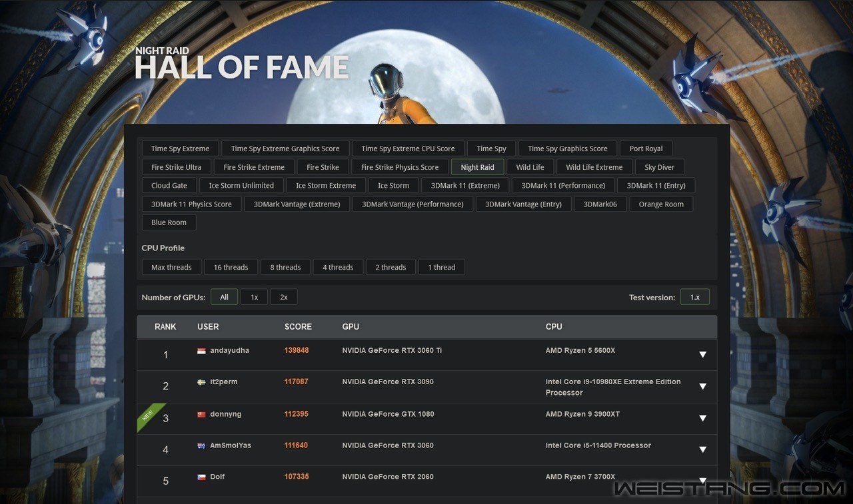Switch to Port Royal benchmark
Screen dimensions: 853x504
pos(646,148)
